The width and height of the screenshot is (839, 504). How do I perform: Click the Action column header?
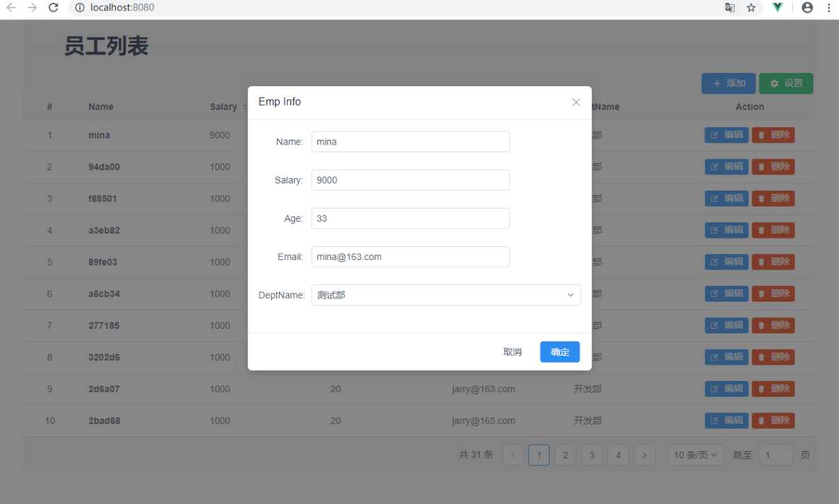750,107
